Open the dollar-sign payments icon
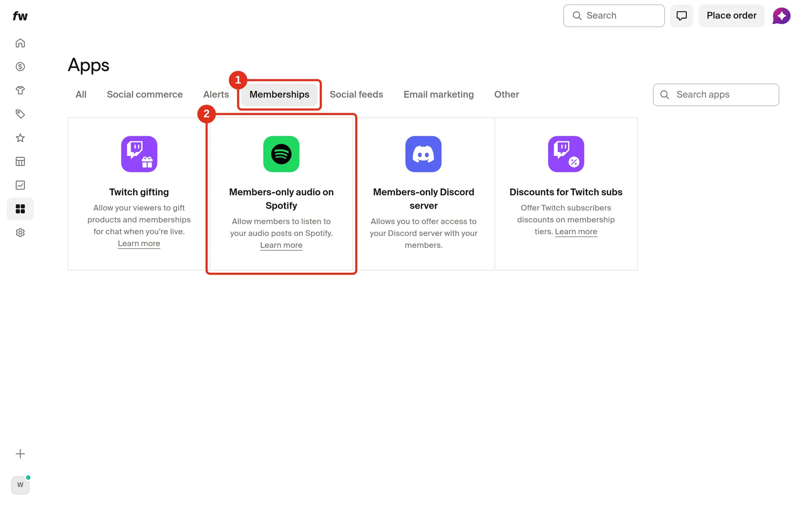Image resolution: width=812 pixels, height=508 pixels. tap(20, 67)
